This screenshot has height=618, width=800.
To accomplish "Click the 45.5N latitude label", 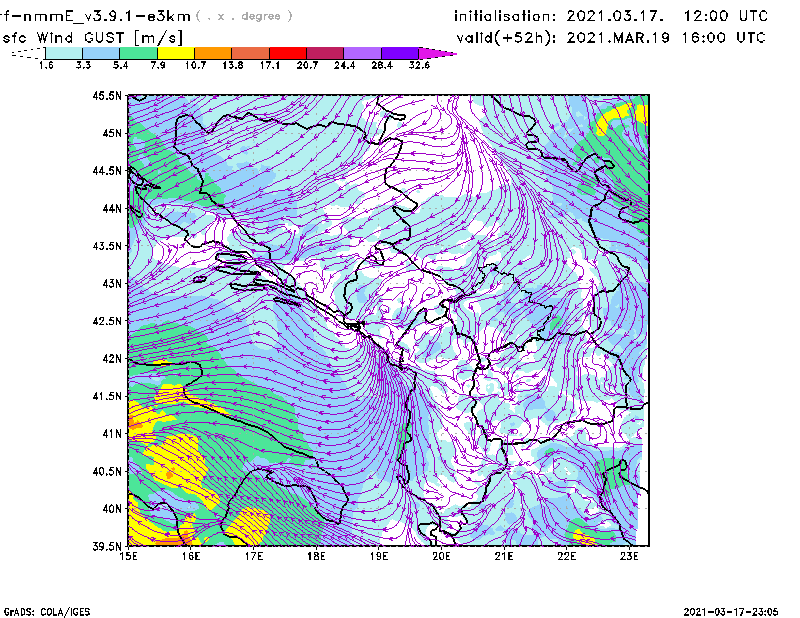I will click(x=107, y=95).
